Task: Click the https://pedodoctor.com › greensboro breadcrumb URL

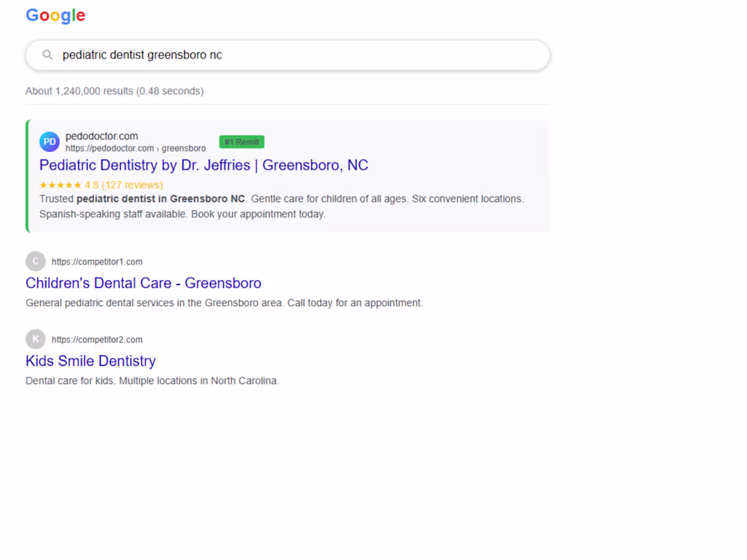Action: coord(136,149)
